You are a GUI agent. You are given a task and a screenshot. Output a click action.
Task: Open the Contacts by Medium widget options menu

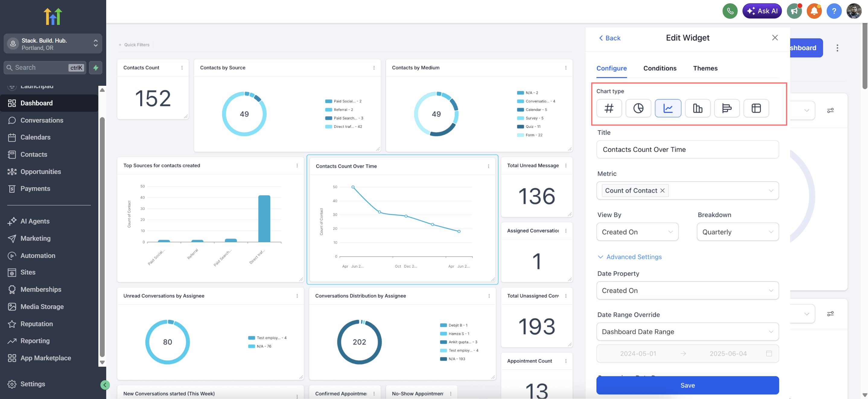(x=566, y=68)
